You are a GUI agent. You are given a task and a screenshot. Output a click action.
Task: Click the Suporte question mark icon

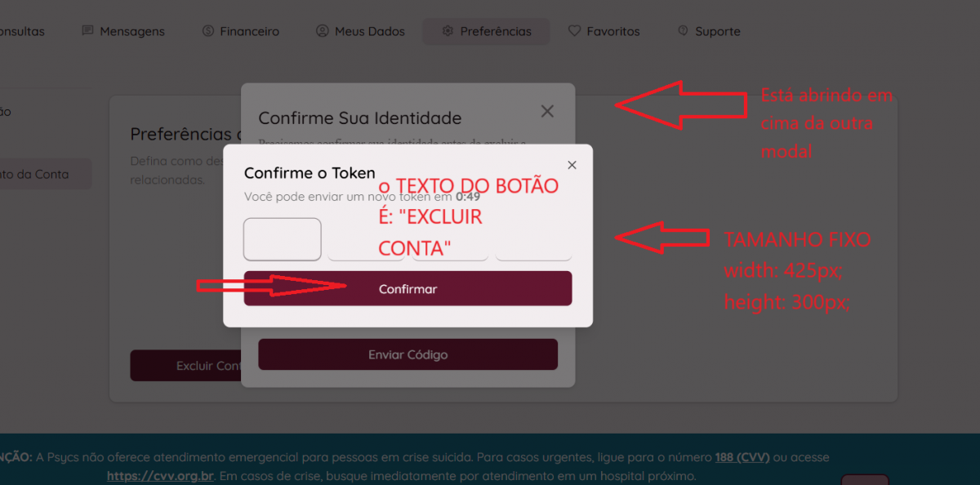[x=683, y=31]
